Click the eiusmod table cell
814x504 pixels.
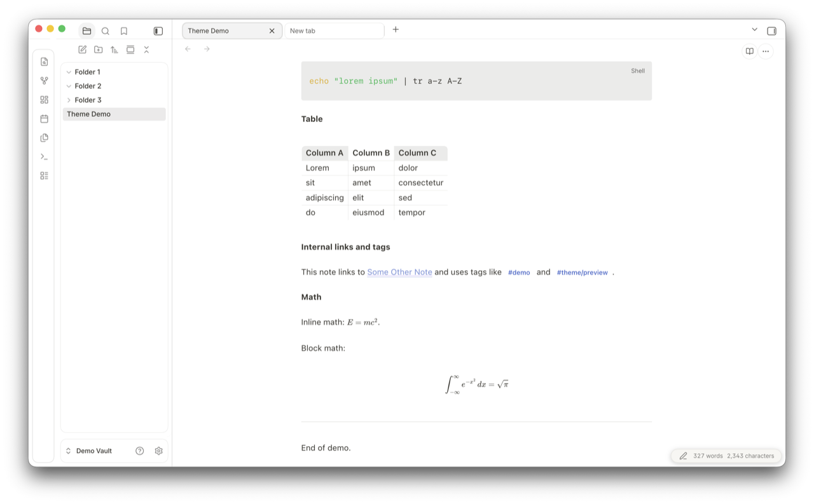(x=371, y=212)
